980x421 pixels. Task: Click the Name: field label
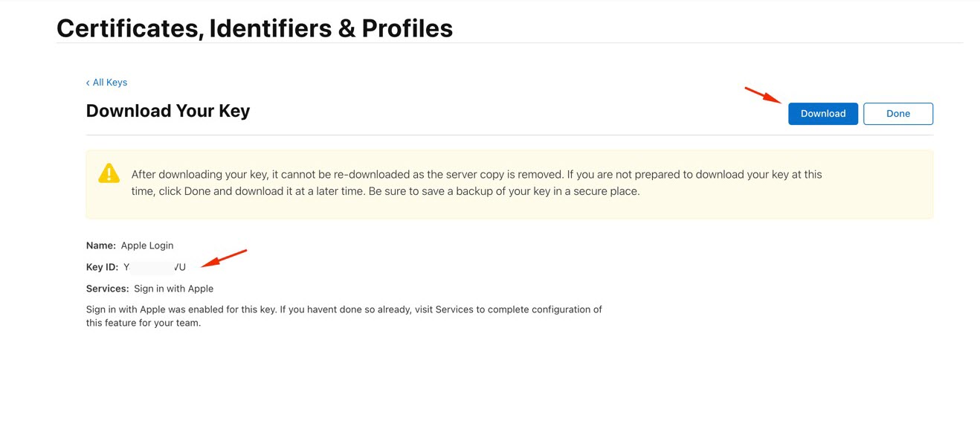[x=101, y=245]
